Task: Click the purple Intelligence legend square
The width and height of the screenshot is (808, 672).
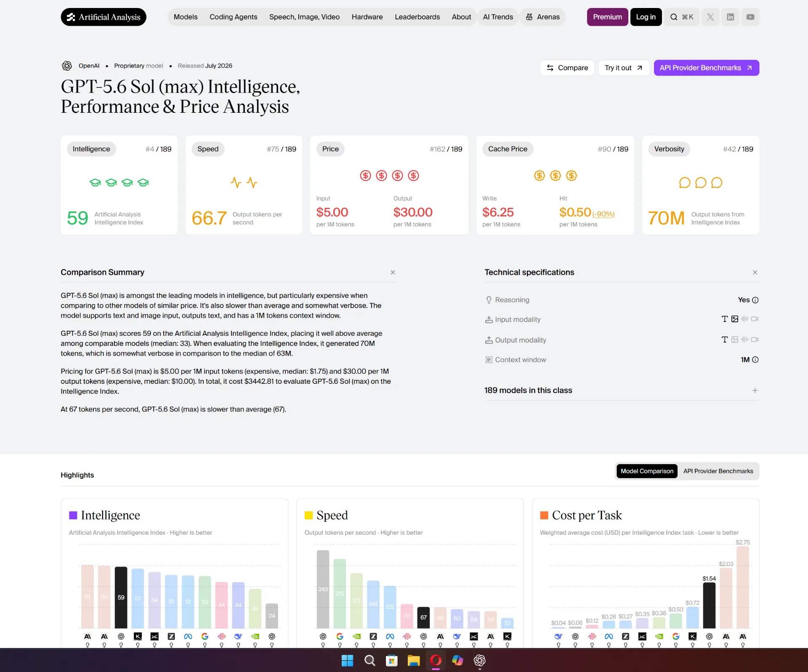Action: point(73,515)
